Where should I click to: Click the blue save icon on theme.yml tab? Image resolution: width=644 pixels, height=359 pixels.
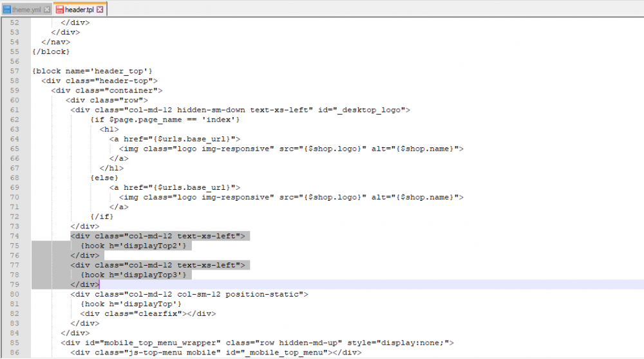[x=7, y=10]
